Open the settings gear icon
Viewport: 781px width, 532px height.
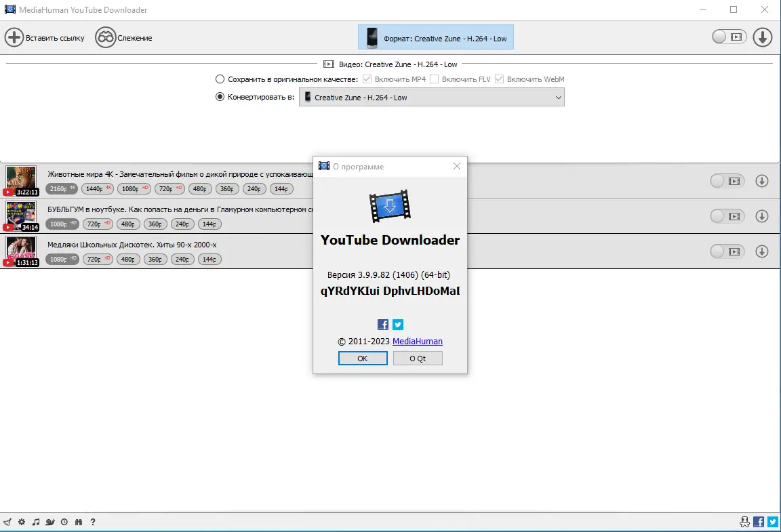click(x=21, y=522)
